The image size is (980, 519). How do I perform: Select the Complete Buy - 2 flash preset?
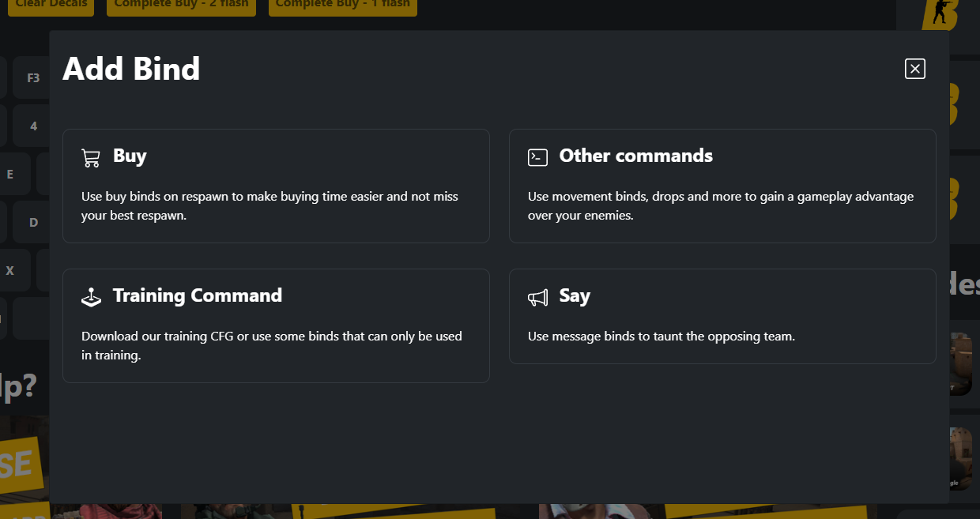pos(181,5)
